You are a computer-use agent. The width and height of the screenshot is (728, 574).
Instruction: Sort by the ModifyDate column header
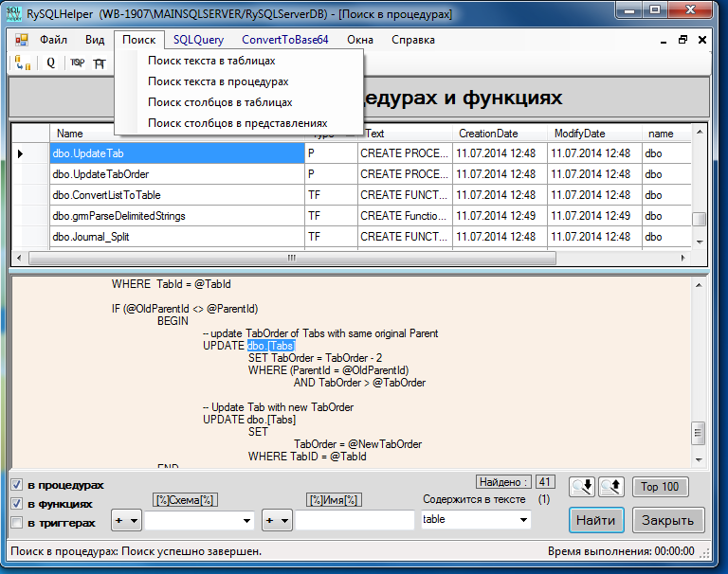tap(594, 134)
